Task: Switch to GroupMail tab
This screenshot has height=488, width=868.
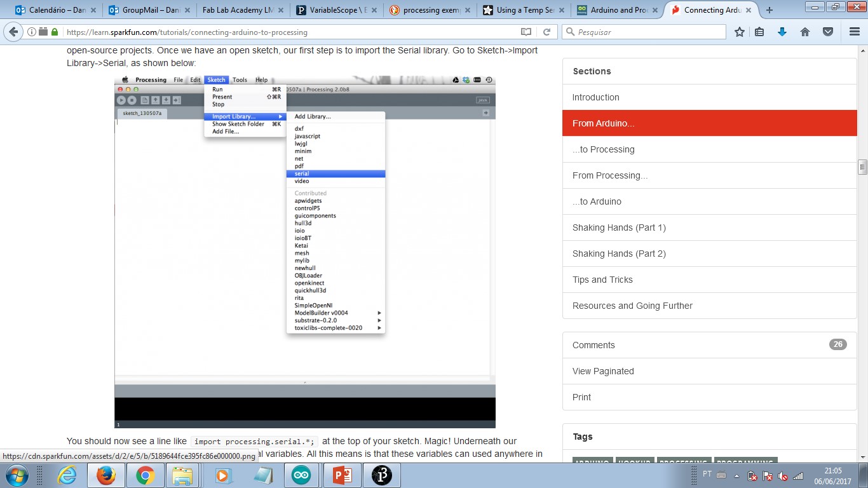Action: click(149, 10)
